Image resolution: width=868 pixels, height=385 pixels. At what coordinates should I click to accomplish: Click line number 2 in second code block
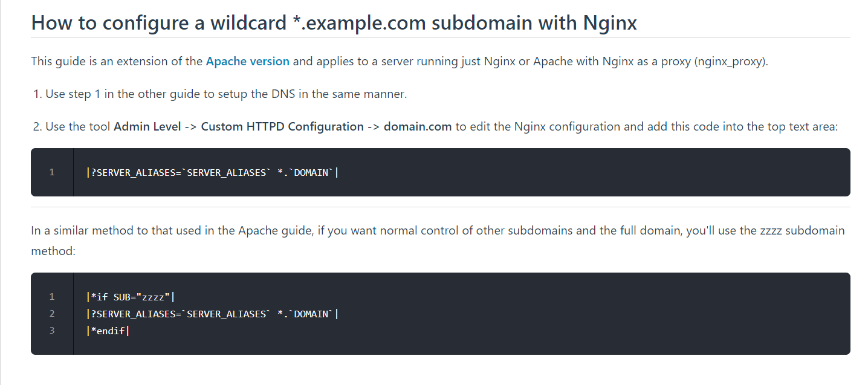pyautogui.click(x=52, y=314)
